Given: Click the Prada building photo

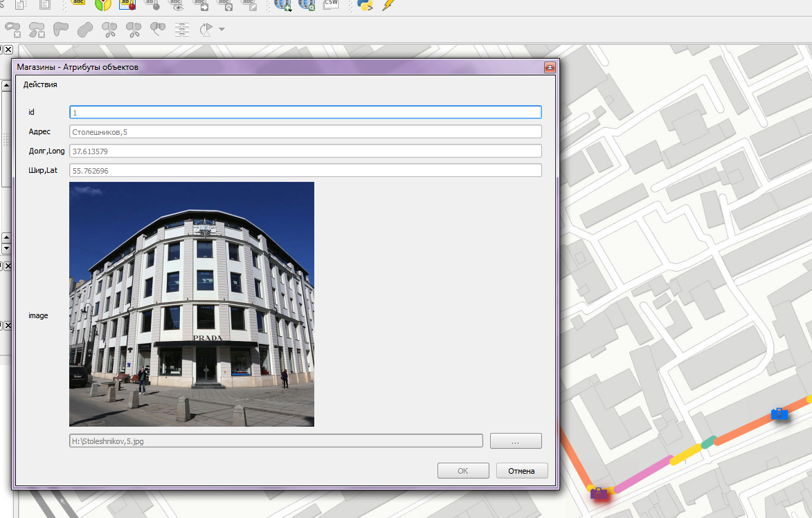Looking at the screenshot, I should [192, 304].
